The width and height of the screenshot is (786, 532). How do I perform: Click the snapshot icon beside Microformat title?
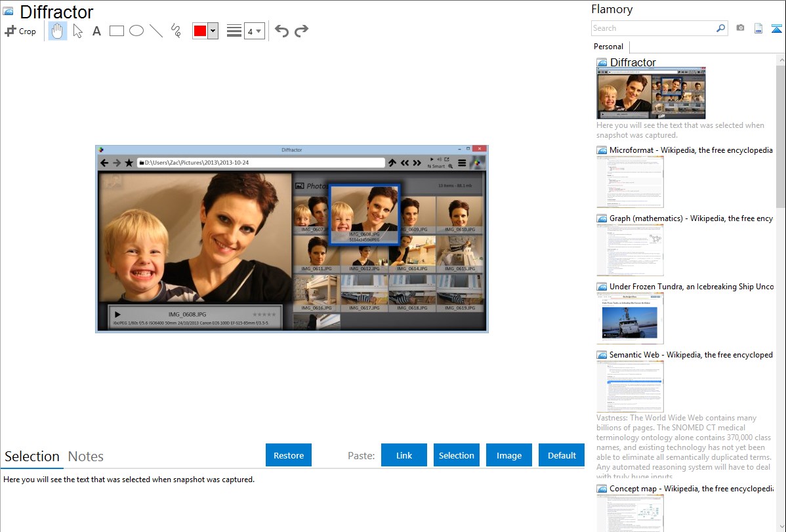click(x=602, y=150)
